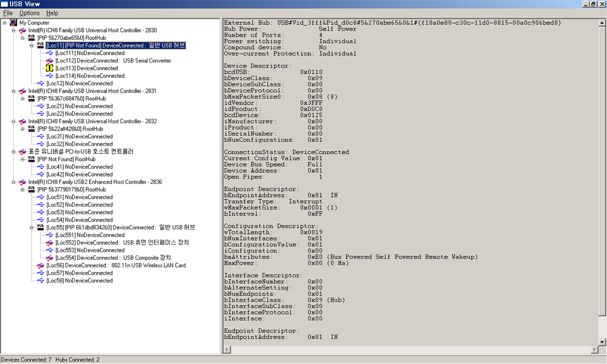
Task: Open the Help menu
Action: 52,13
